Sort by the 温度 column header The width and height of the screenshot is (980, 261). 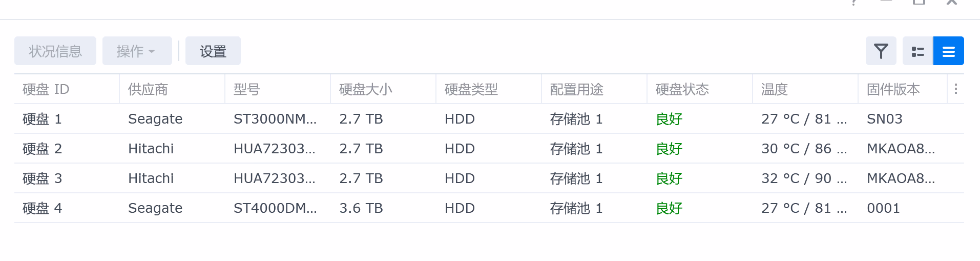coord(806,89)
